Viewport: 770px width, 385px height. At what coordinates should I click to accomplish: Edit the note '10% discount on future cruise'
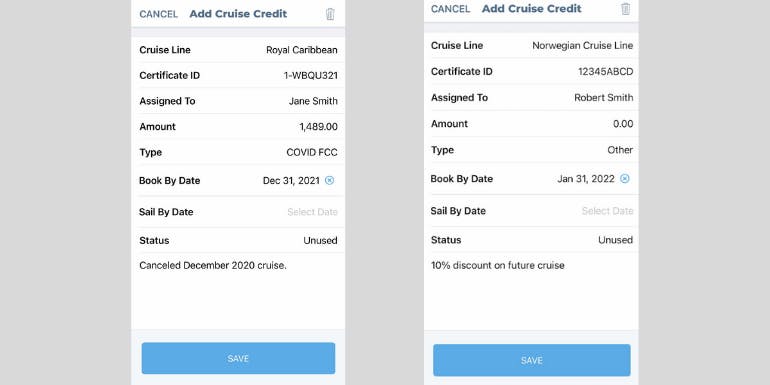(497, 266)
